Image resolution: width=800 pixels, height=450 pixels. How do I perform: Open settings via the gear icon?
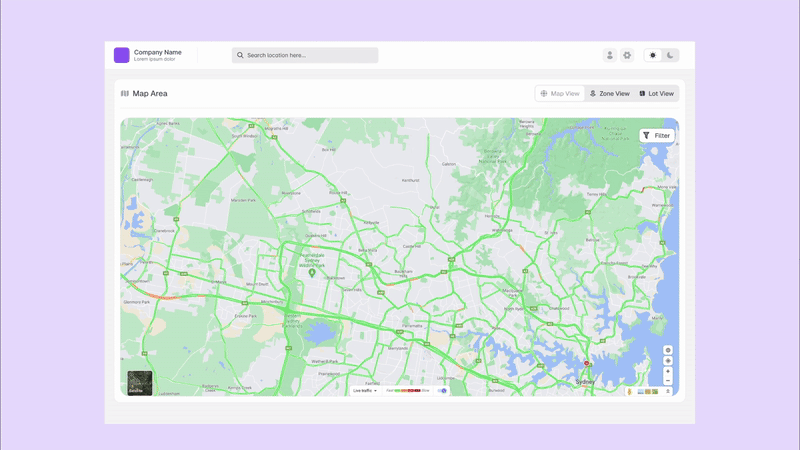coord(627,55)
